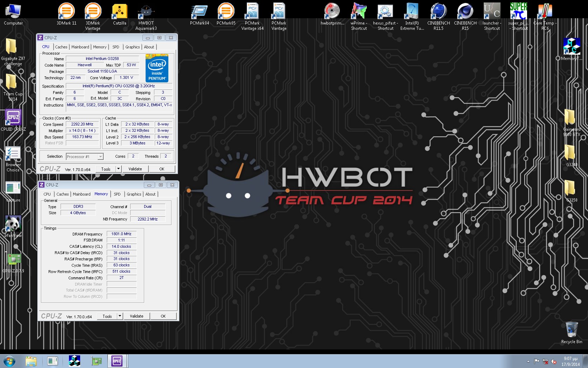
Task: Open launcher shortcut icon
Action: click(492, 16)
